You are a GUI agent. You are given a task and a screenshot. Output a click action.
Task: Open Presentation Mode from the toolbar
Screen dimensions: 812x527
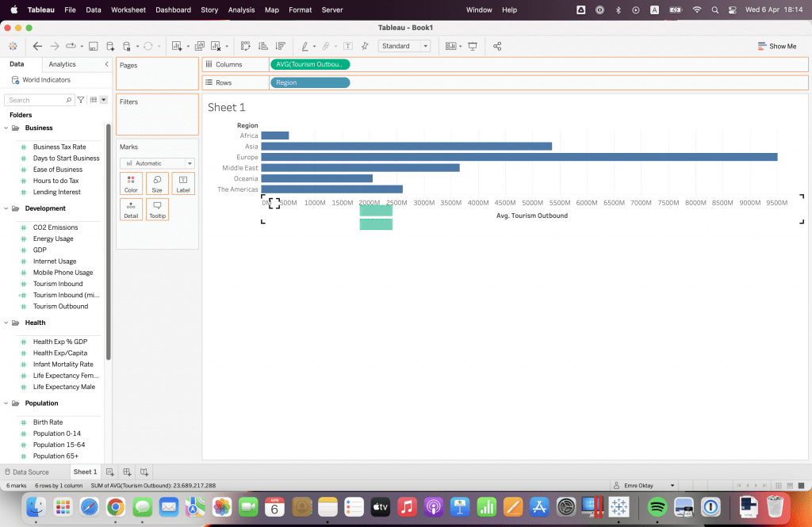[473, 46]
